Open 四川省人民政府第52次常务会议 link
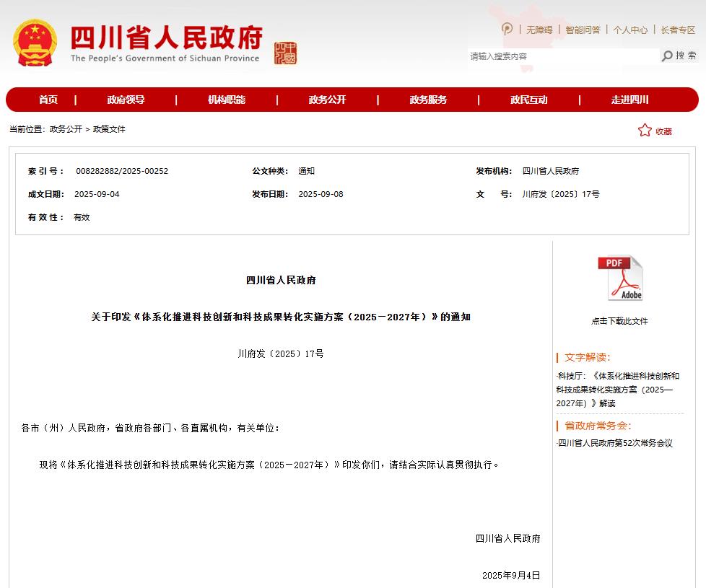 tap(615, 443)
